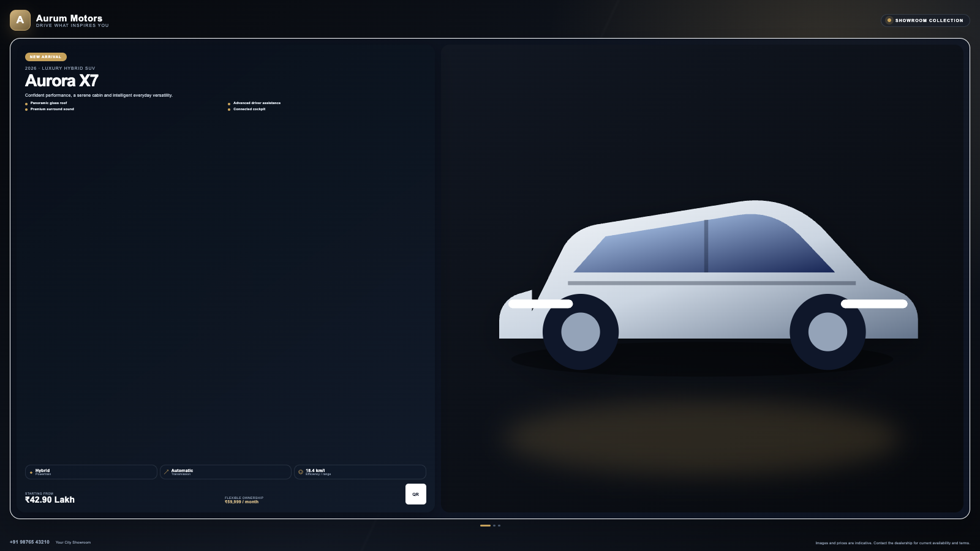
Task: Click the 'Confident performance' description line
Action: [x=99, y=96]
